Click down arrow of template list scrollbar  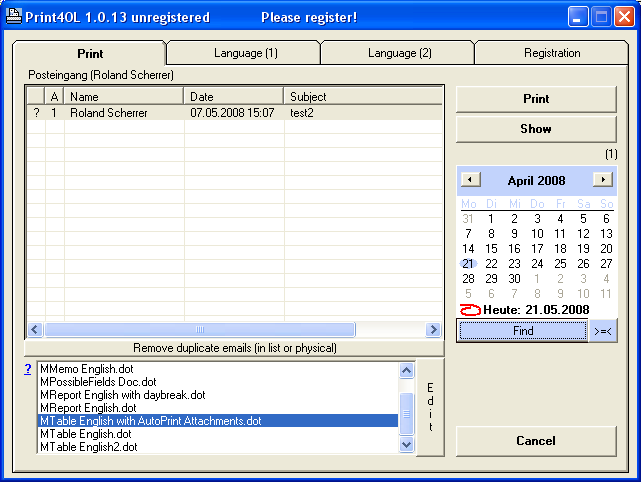pos(406,444)
